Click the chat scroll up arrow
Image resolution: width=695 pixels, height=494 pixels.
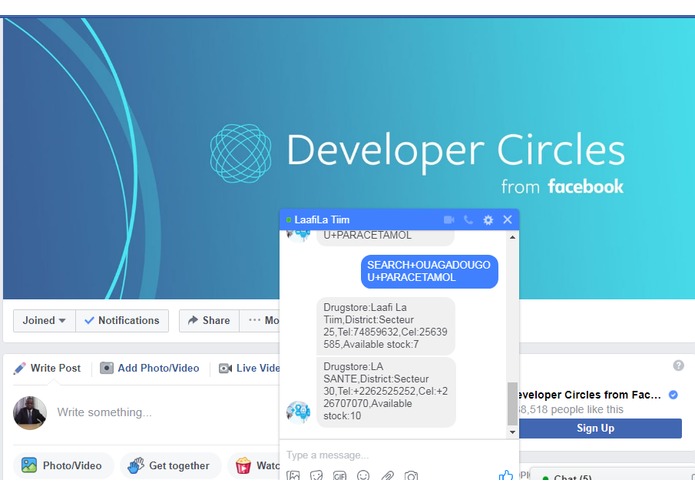point(512,237)
